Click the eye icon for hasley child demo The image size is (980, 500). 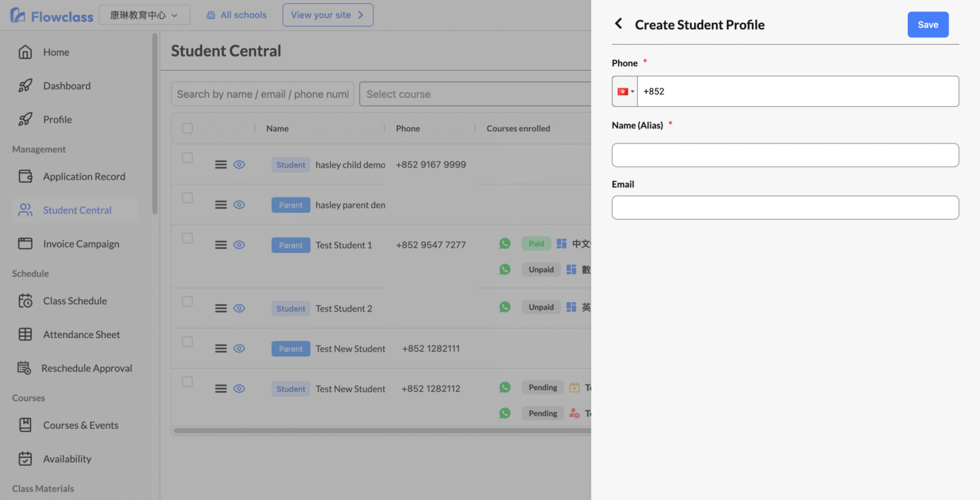click(239, 165)
